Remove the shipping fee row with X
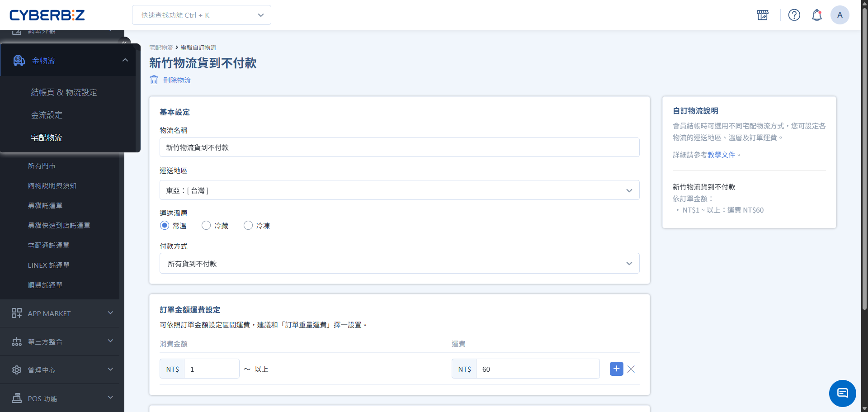Viewport: 868px width, 412px height. [x=631, y=369]
